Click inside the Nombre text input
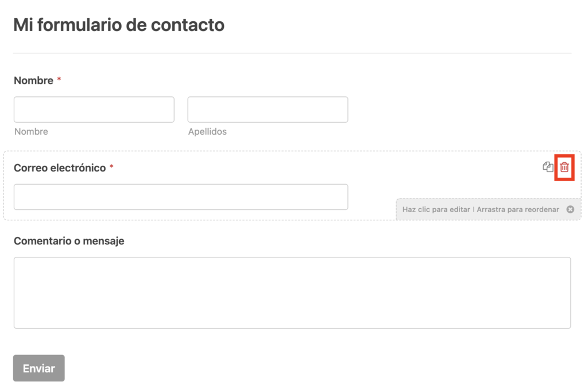 tap(94, 109)
